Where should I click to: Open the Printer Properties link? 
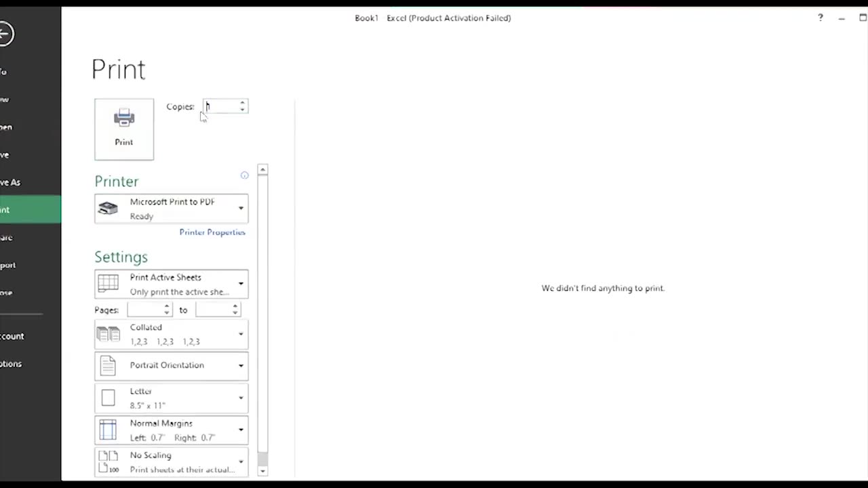pos(212,232)
